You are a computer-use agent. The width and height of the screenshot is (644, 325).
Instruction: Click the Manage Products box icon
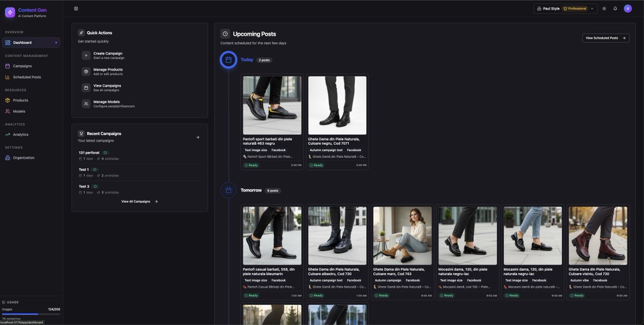(86, 71)
